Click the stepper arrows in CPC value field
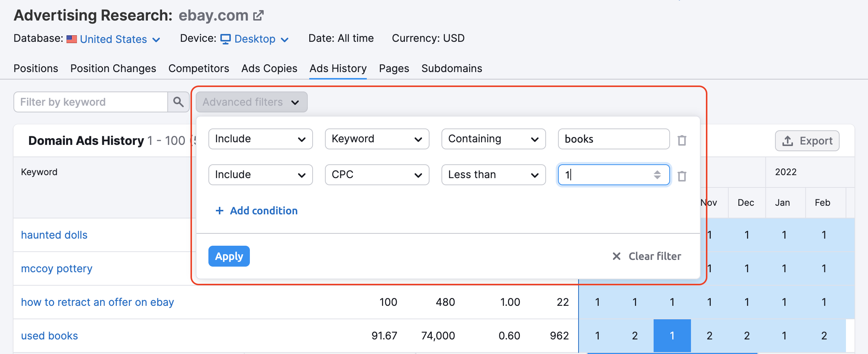 (x=657, y=175)
